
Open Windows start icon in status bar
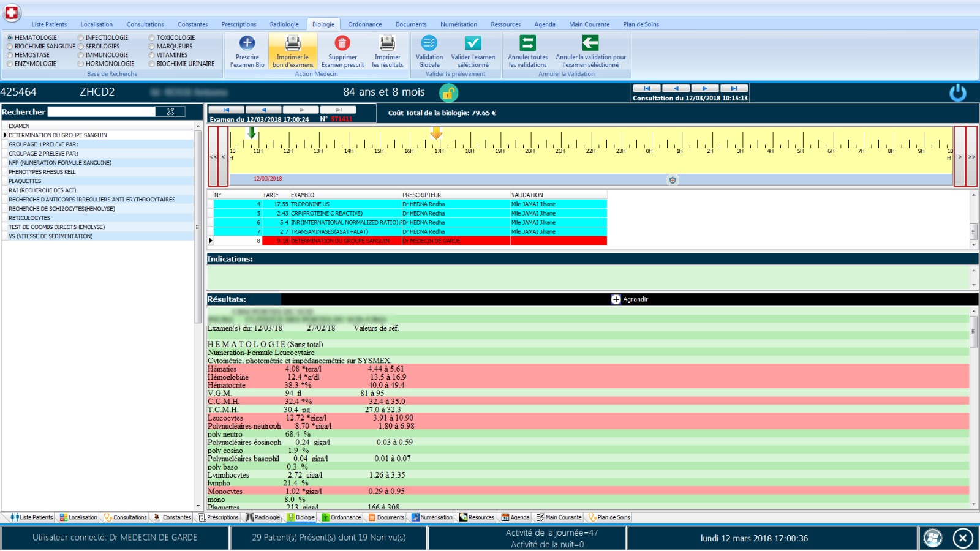(932, 538)
